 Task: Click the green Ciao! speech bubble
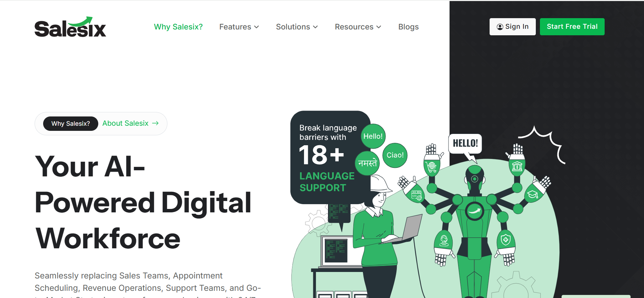(395, 155)
